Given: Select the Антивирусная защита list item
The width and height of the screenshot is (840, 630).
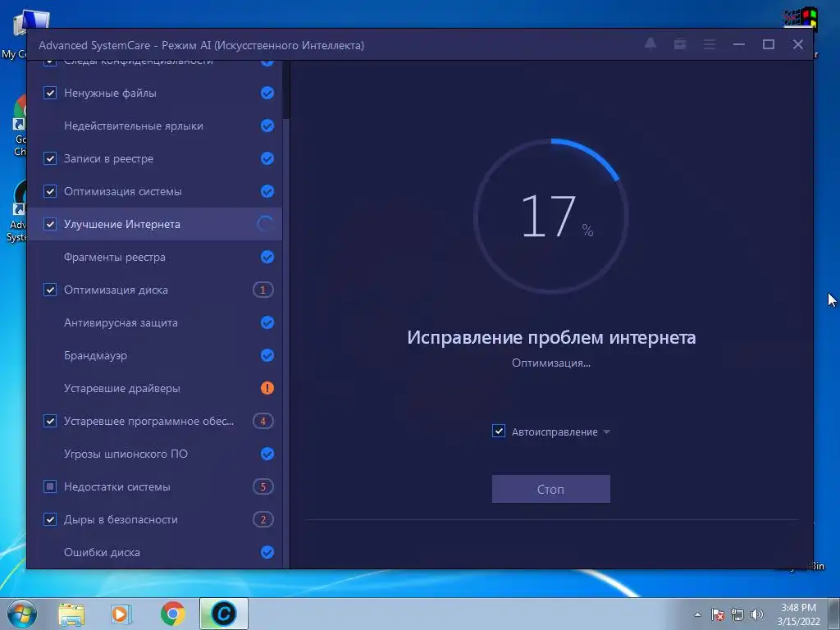Looking at the screenshot, I should click(x=154, y=322).
